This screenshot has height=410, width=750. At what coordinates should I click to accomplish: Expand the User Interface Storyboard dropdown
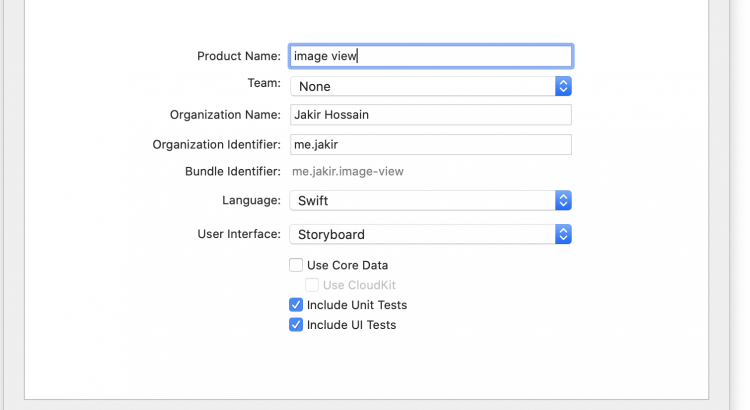click(421, 234)
